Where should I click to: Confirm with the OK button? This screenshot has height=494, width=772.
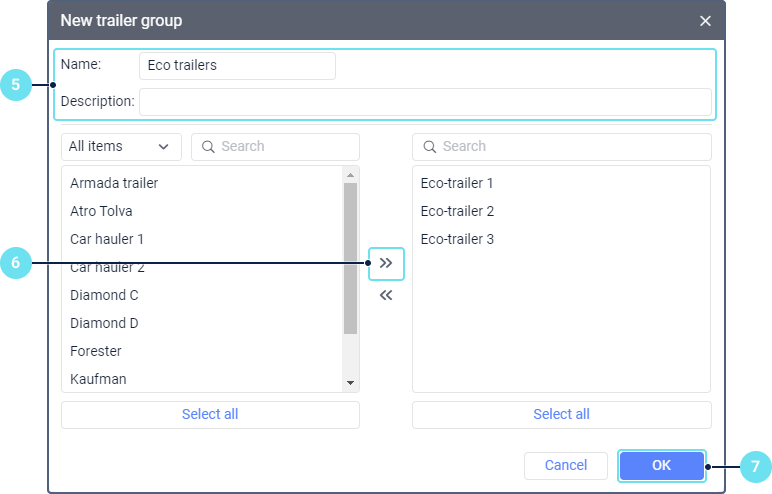click(x=661, y=465)
